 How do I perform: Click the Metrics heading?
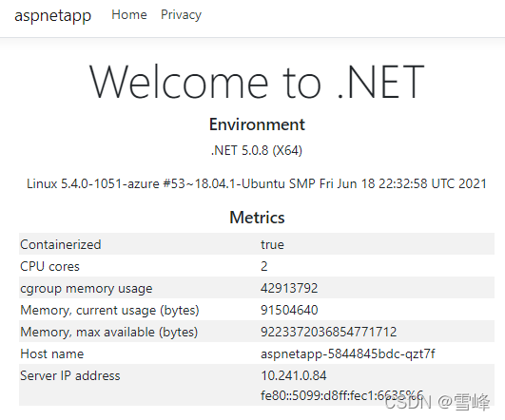257,218
